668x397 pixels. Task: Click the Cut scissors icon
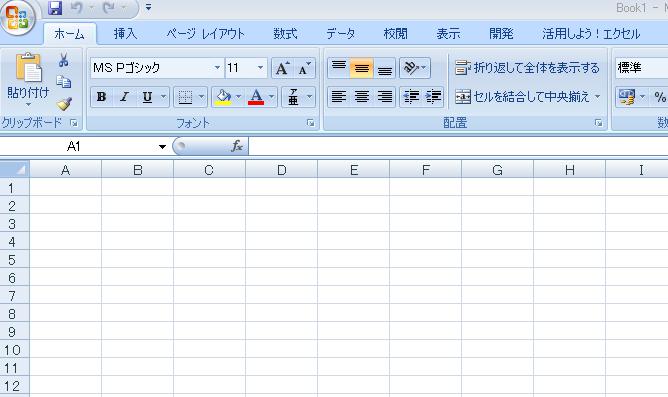tap(64, 60)
